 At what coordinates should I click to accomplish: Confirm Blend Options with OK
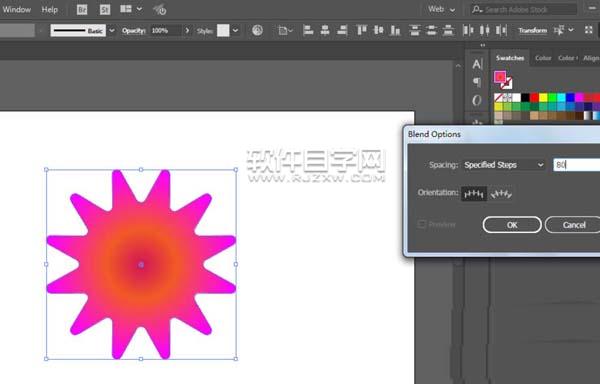[512, 225]
